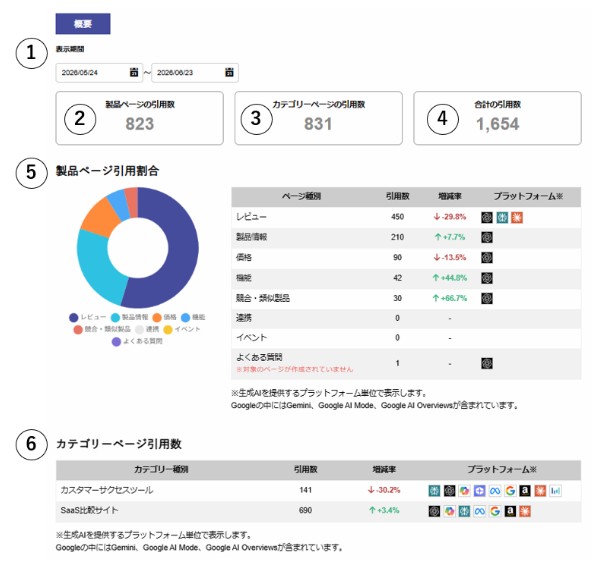The image size is (601, 565).
Task: Click ChatGPT icon in 機能 row
Action: click(487, 278)
